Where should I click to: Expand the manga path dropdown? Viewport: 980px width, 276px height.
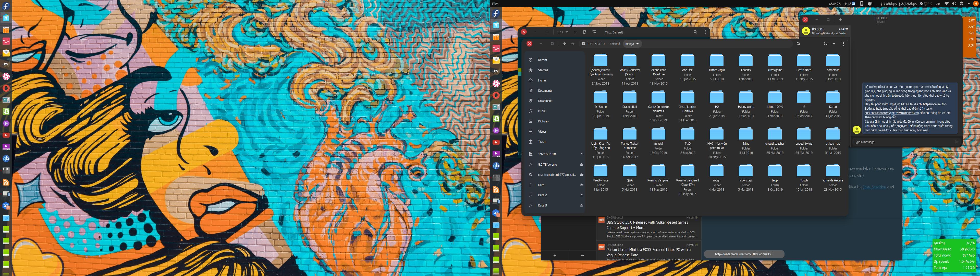[632, 44]
